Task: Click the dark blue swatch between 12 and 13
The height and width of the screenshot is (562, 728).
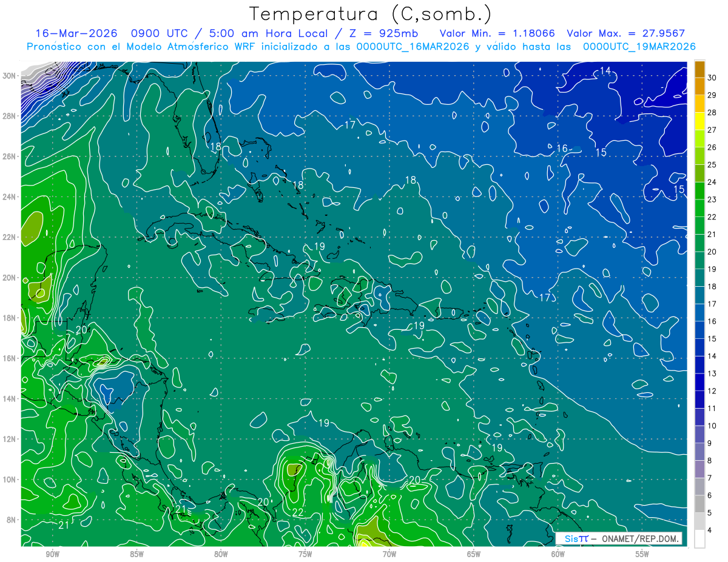Action: point(699,383)
